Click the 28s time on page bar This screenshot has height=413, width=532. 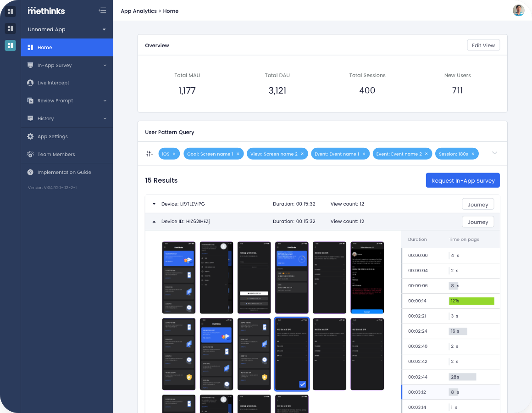(462, 377)
